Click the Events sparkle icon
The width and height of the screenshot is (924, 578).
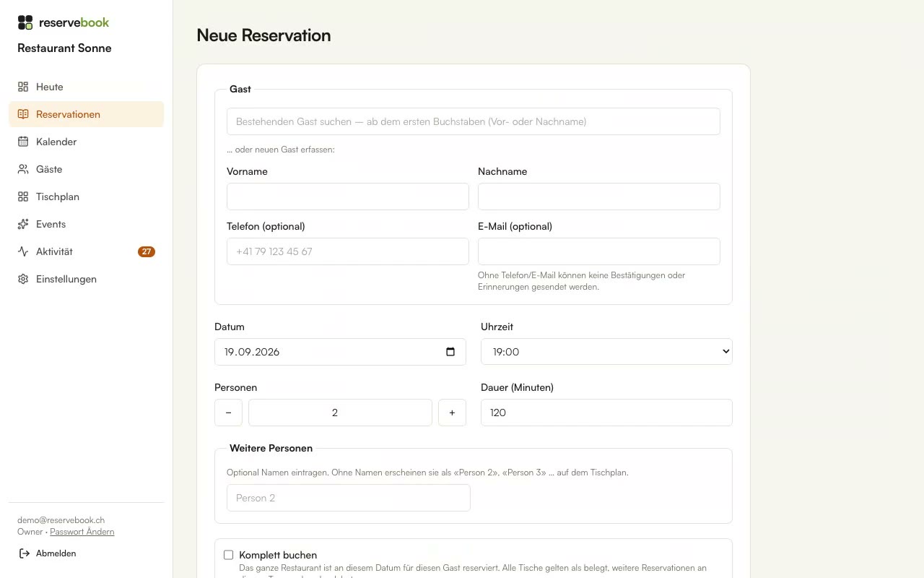23,224
